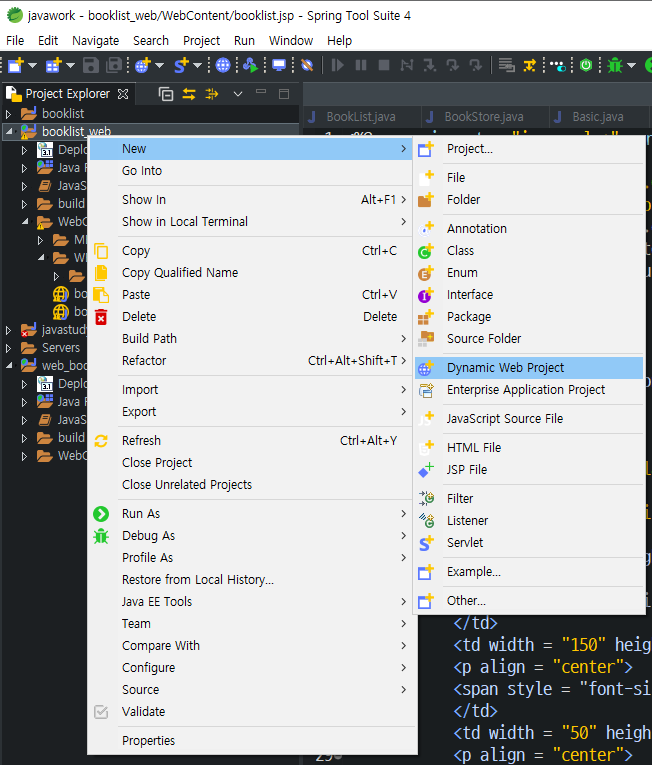
Task: Close the Project Explorer tab X
Action: point(123,94)
